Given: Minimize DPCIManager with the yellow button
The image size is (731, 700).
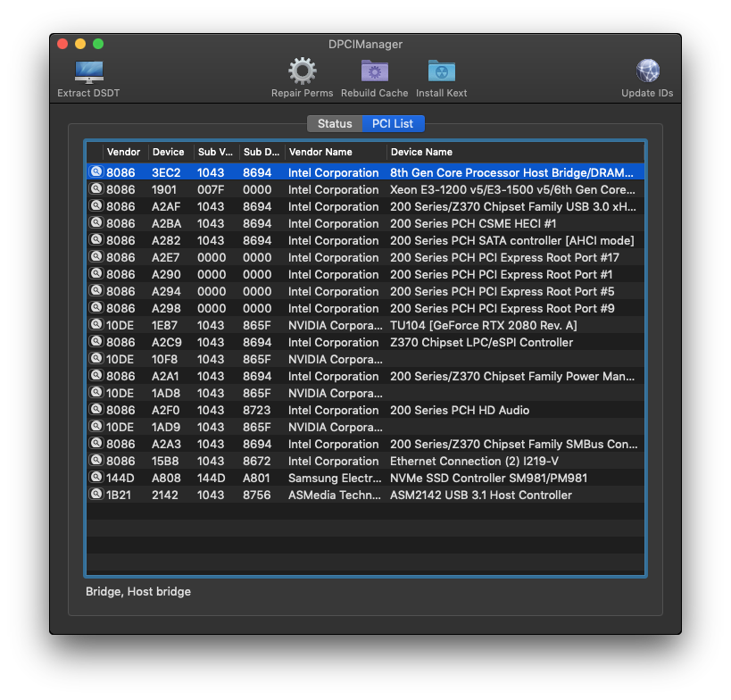Looking at the screenshot, I should 80,44.
